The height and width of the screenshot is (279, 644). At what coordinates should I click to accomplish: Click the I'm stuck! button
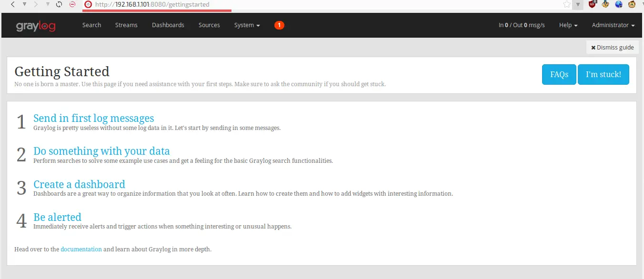[604, 75]
